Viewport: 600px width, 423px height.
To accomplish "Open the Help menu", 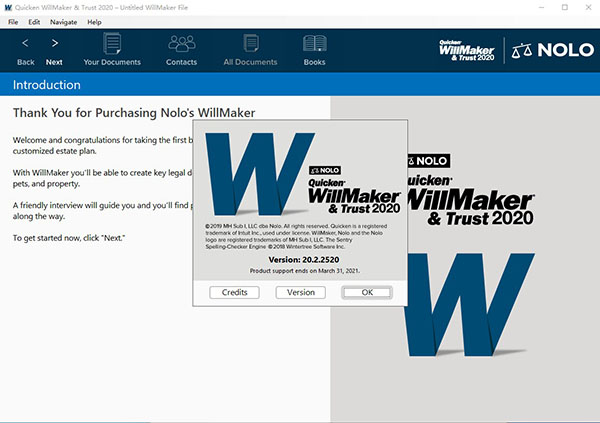I will click(94, 22).
